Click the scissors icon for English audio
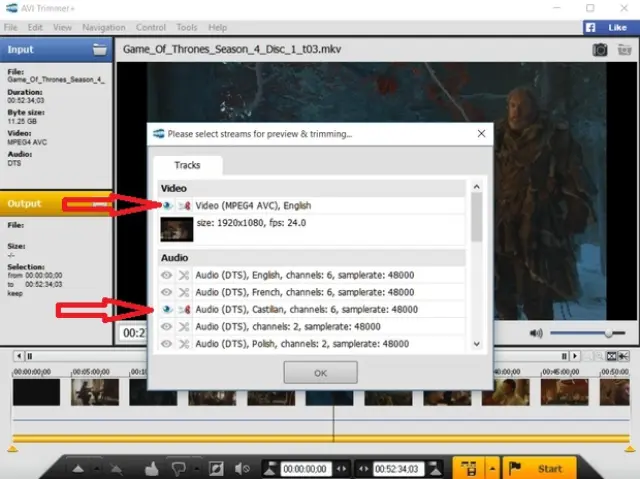This screenshot has height=479, width=640. tap(183, 274)
